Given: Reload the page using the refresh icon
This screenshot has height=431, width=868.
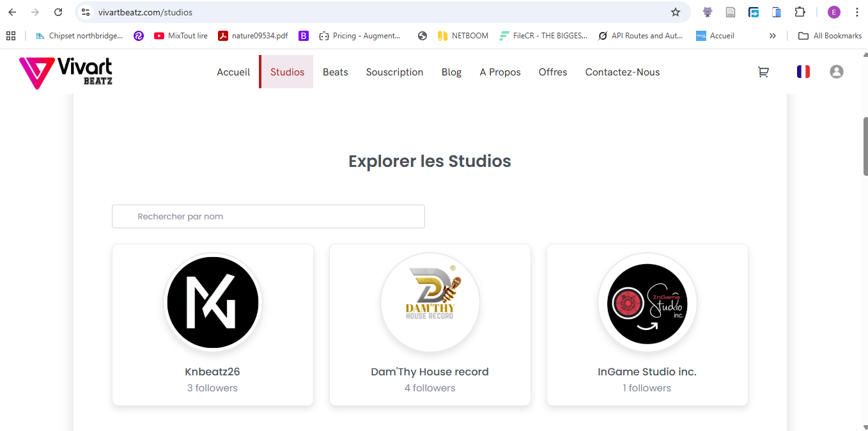Looking at the screenshot, I should (x=58, y=12).
